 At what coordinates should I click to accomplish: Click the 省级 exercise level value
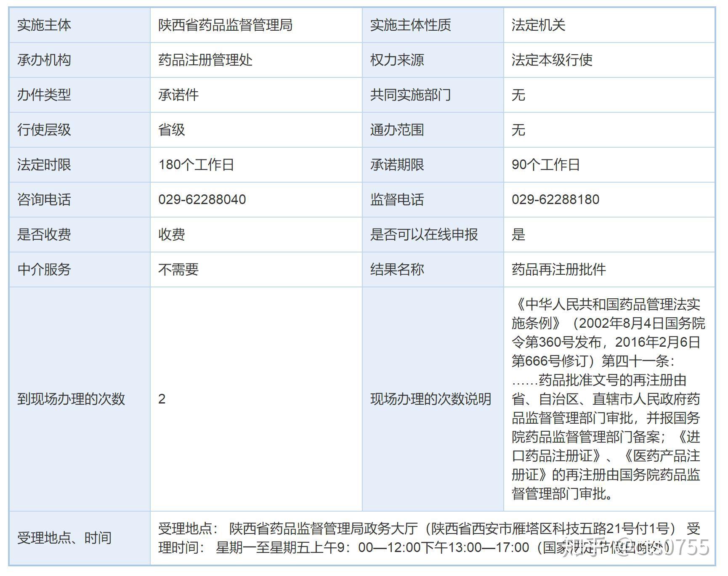tap(172, 130)
